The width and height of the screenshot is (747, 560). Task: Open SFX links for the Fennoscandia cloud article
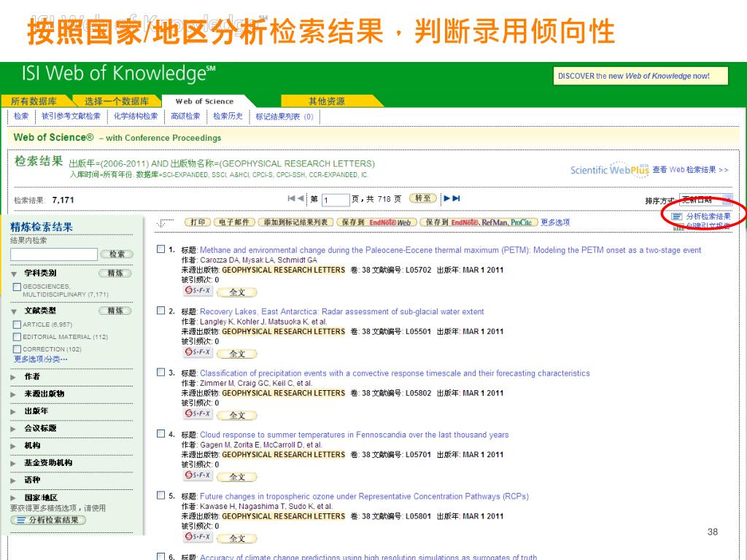point(198,475)
